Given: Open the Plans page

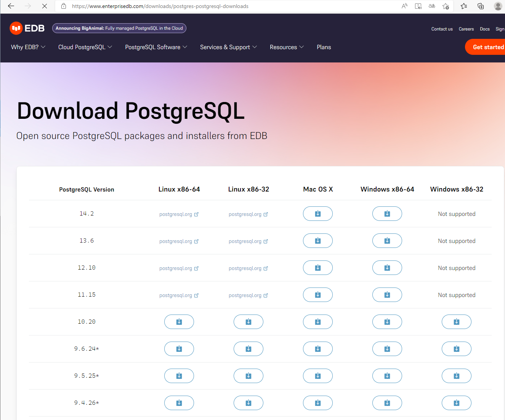Looking at the screenshot, I should (324, 47).
